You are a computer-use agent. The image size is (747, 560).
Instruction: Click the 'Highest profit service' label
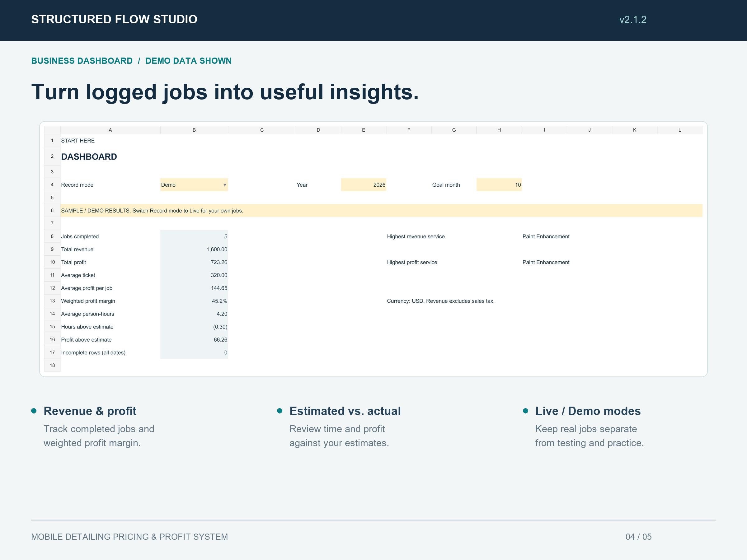pos(412,262)
